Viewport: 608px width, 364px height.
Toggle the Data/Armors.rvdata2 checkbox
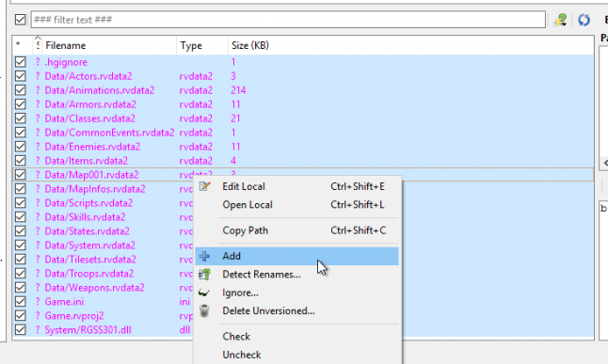20,104
